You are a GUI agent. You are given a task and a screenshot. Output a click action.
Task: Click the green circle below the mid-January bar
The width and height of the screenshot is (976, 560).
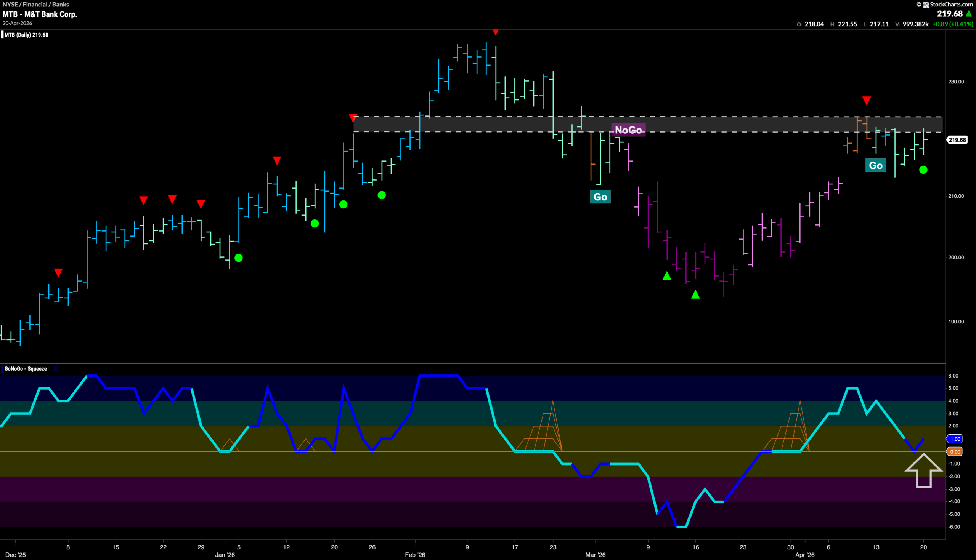tap(315, 224)
